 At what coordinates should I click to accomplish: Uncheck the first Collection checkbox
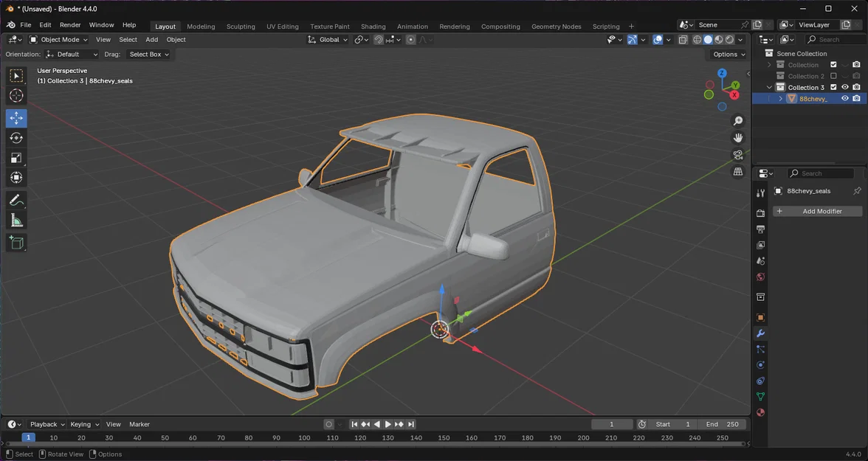[x=833, y=65]
